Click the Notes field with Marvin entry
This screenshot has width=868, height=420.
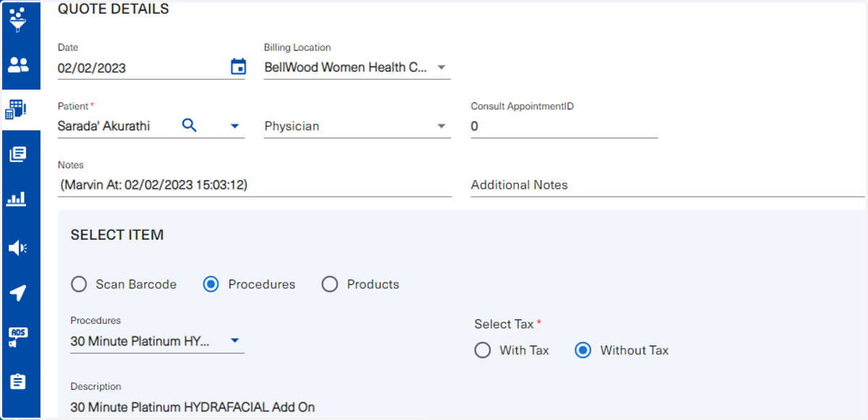point(255,184)
